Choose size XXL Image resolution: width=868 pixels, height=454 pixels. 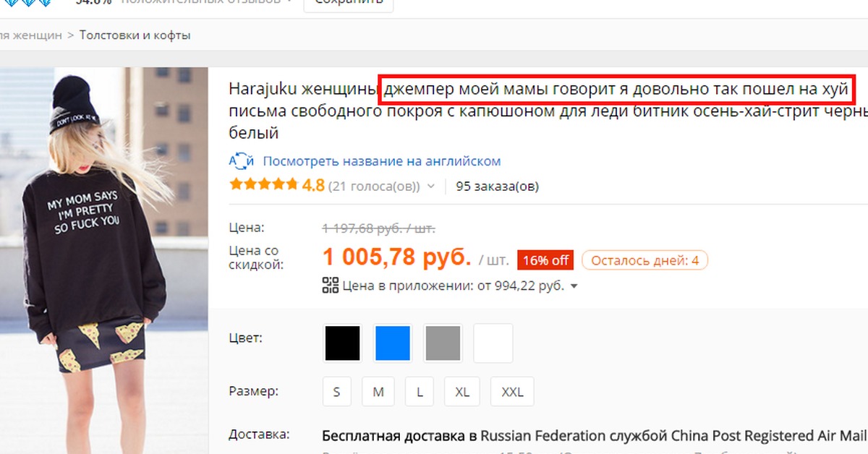(512, 393)
